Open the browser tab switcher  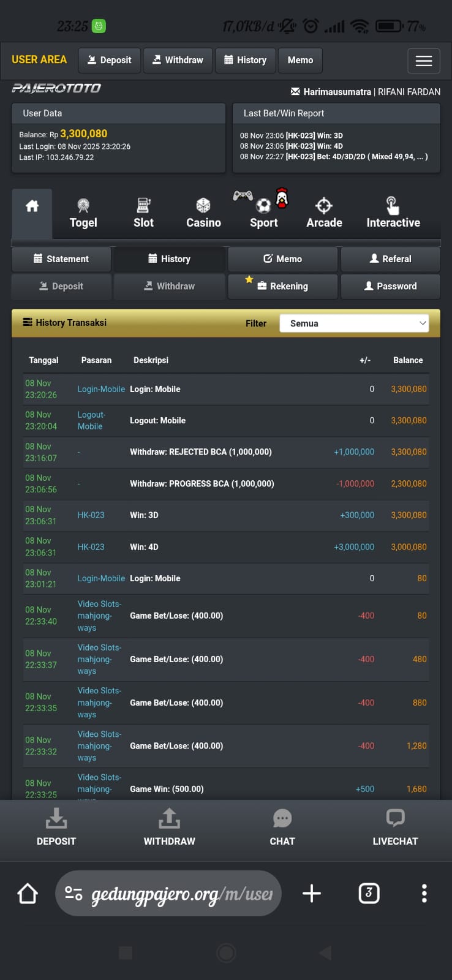[x=369, y=893]
